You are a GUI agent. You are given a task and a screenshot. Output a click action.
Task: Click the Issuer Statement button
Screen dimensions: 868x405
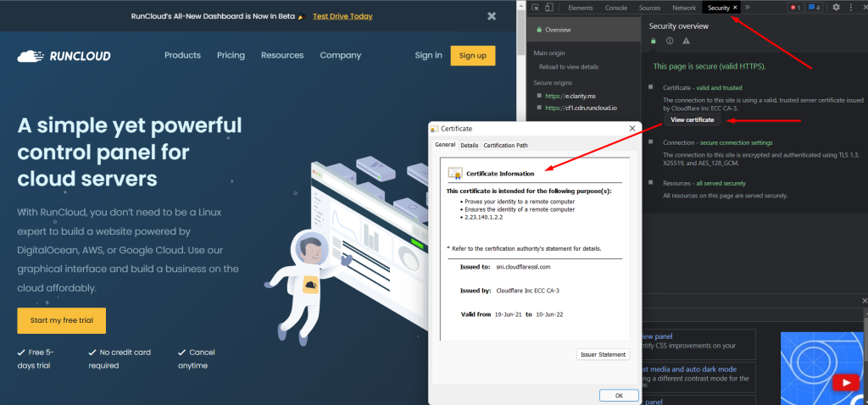point(603,355)
